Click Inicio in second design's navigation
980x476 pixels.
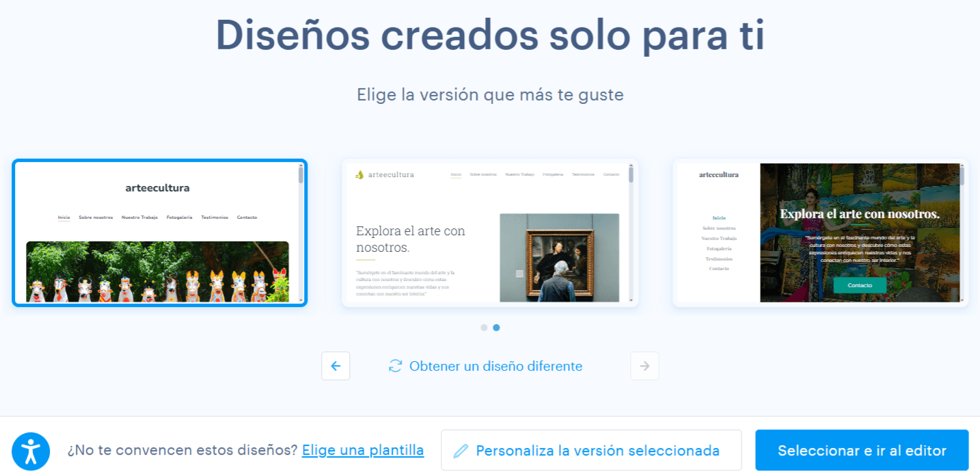456,174
